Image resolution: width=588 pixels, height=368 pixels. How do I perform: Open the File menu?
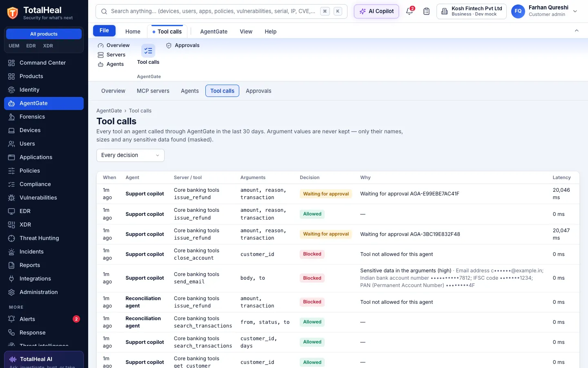click(104, 31)
